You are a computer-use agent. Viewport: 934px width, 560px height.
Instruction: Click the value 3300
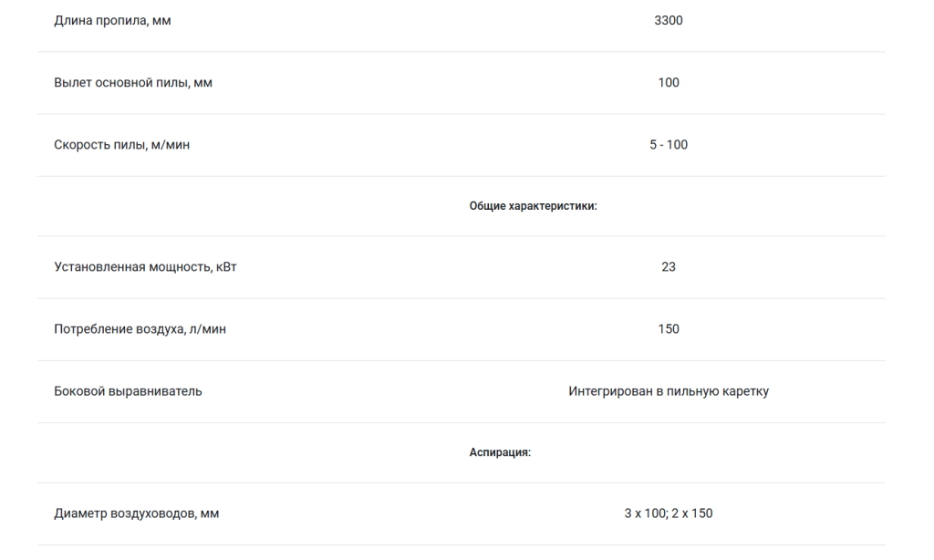[x=669, y=20]
